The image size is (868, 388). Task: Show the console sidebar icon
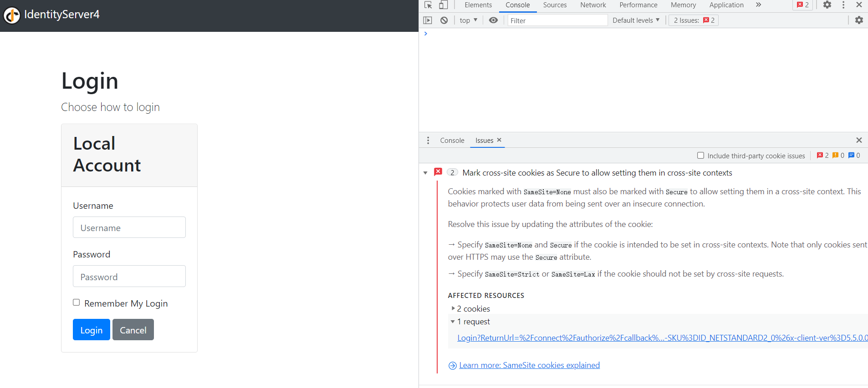pos(428,20)
